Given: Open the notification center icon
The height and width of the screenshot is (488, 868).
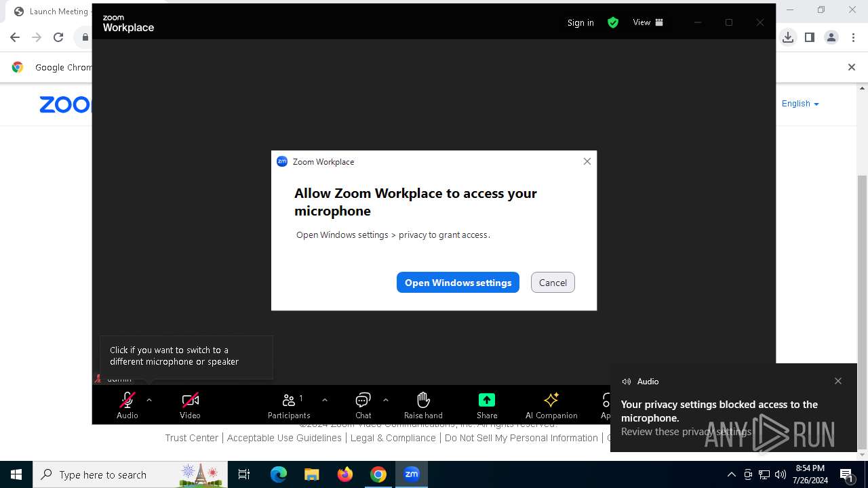Looking at the screenshot, I should [846, 474].
